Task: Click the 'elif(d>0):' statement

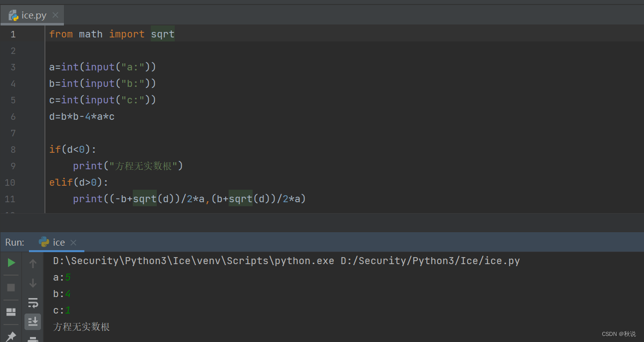Action: tap(79, 182)
